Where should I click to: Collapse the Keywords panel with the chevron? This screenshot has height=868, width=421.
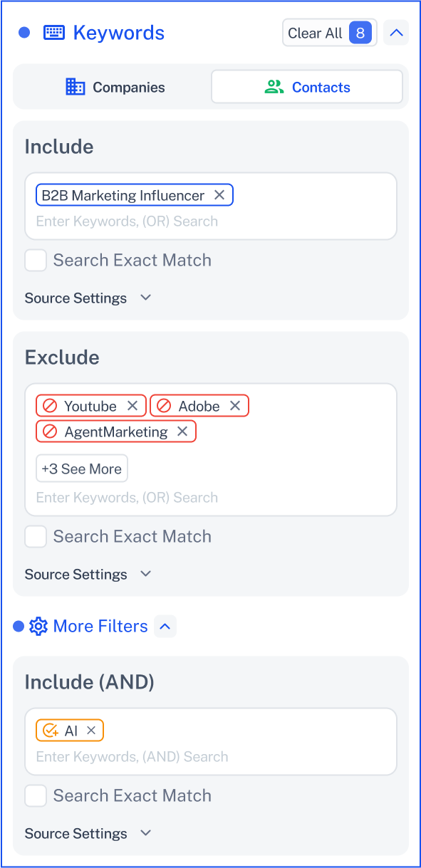pyautogui.click(x=396, y=33)
